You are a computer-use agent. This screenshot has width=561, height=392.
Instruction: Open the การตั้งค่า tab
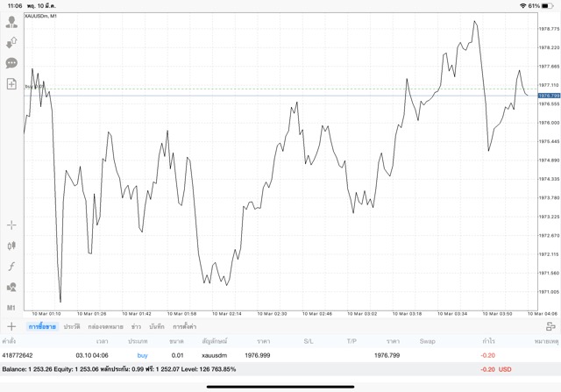click(x=184, y=326)
